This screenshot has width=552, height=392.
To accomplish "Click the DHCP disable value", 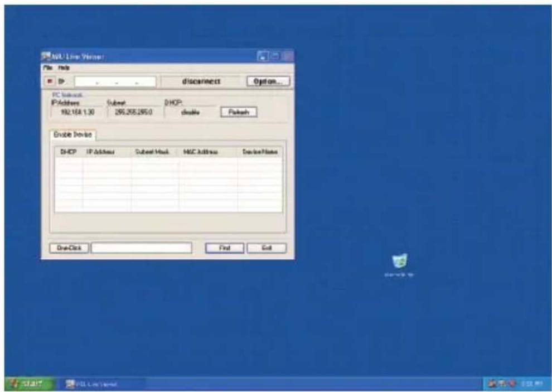I will pyautogui.click(x=190, y=112).
